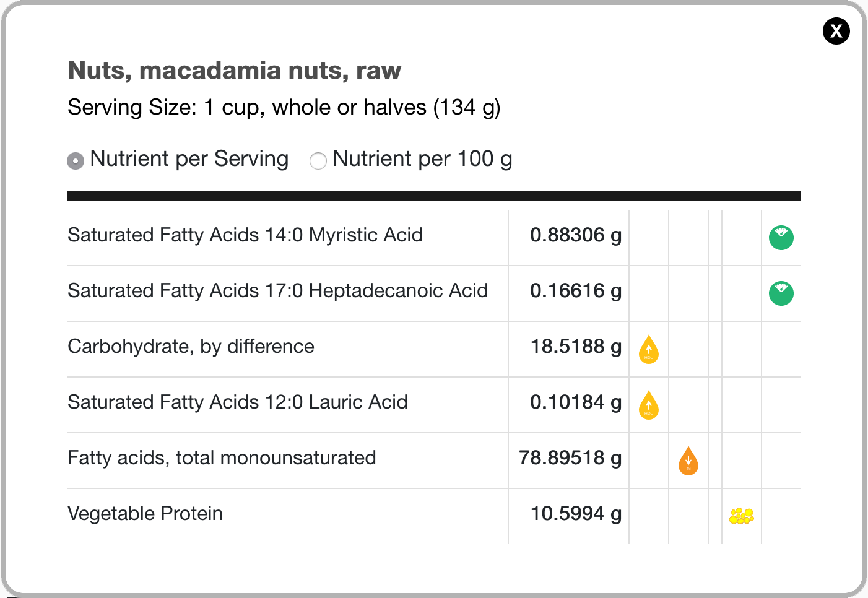Select the Nutrient per 100 g radio button

point(318,160)
